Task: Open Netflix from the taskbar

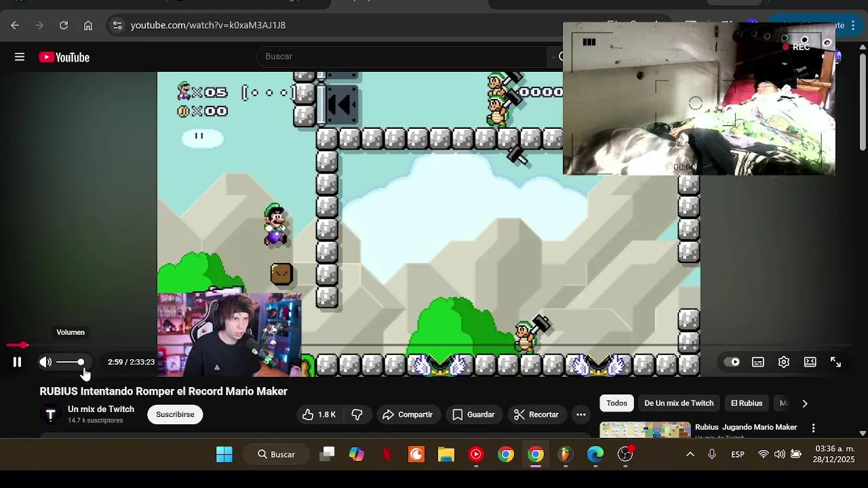Action: click(x=387, y=454)
